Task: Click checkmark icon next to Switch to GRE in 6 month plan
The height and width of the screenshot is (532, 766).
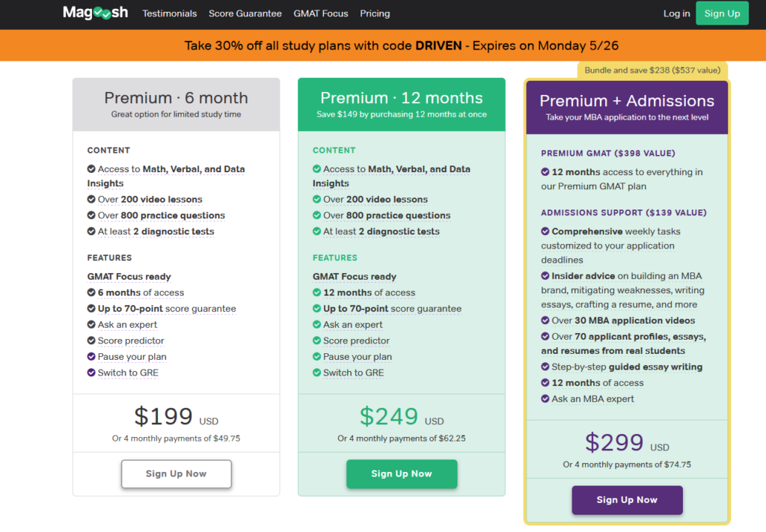Action: pyautogui.click(x=91, y=373)
